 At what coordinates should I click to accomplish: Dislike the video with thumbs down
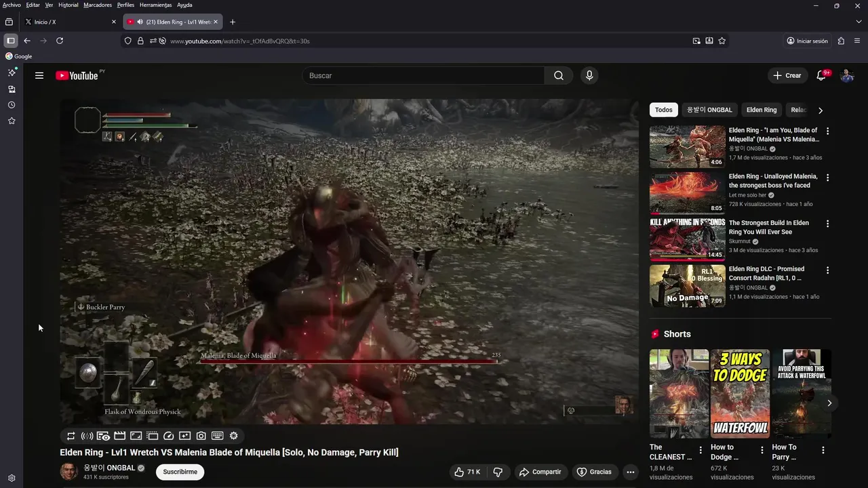[x=498, y=472]
